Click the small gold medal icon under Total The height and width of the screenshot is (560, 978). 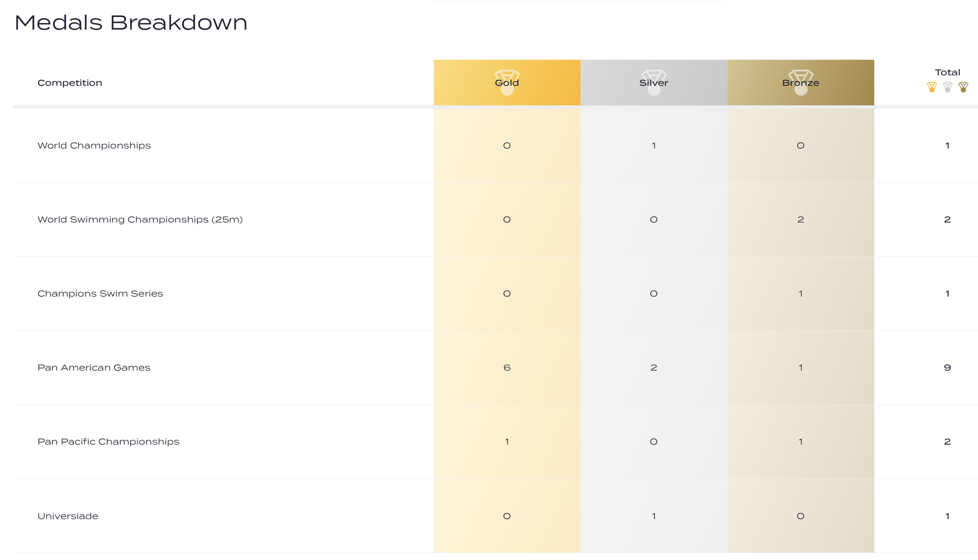[x=932, y=87]
